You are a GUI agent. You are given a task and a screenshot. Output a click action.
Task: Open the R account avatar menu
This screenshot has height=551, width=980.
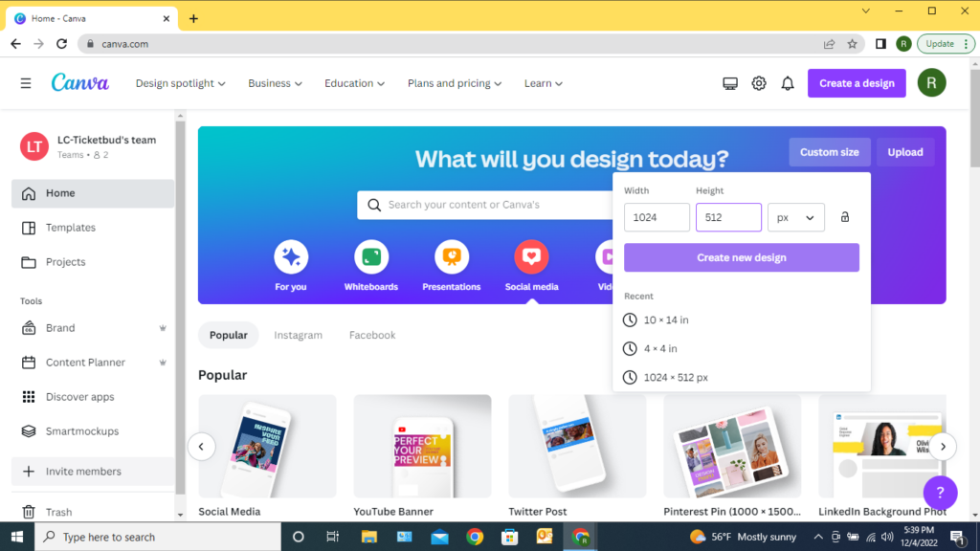point(931,83)
